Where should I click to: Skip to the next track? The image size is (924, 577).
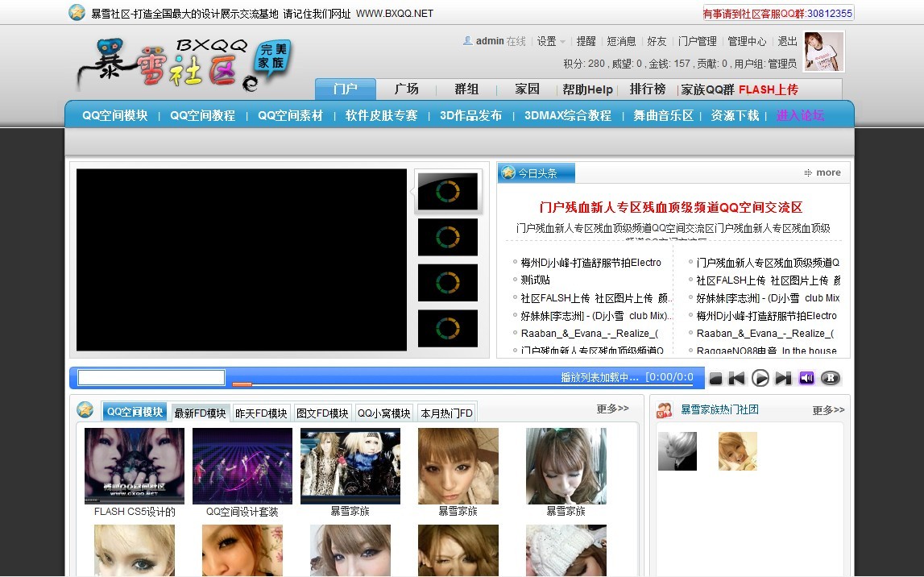click(782, 379)
